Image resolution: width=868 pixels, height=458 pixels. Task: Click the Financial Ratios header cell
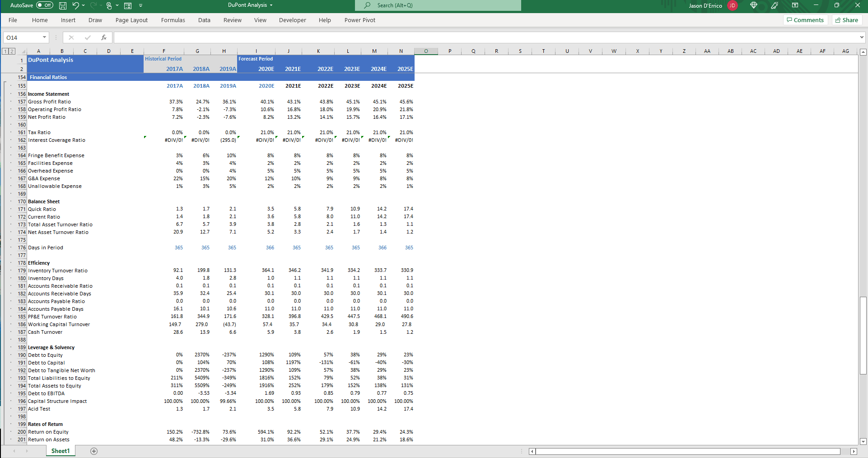[x=48, y=77]
